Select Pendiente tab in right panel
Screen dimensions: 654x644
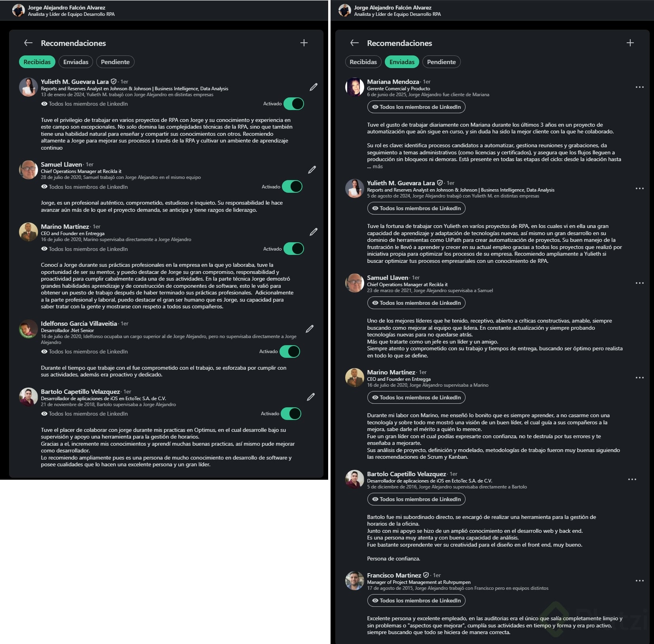pyautogui.click(x=441, y=62)
